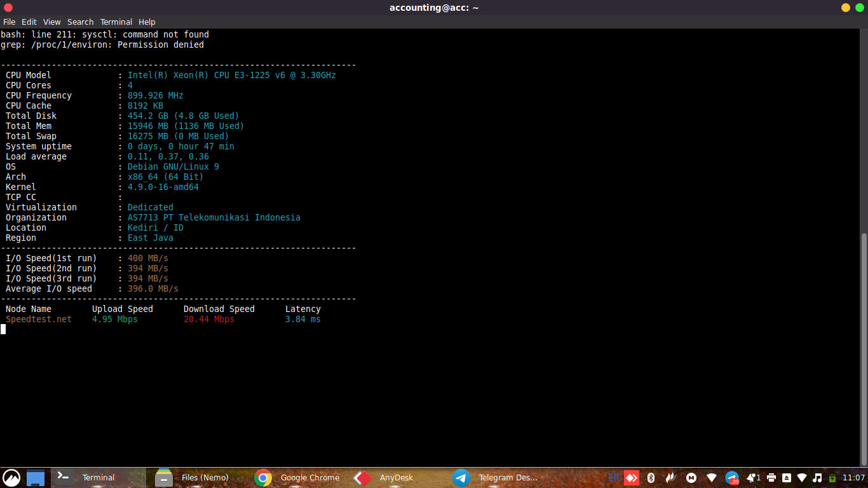Switch to Google Chrome window in taskbar
This screenshot has width=868, height=488.
[297, 478]
